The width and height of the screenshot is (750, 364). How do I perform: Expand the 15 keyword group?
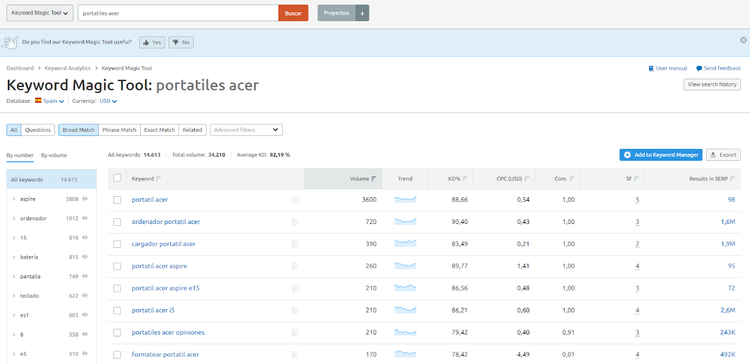(x=14, y=238)
